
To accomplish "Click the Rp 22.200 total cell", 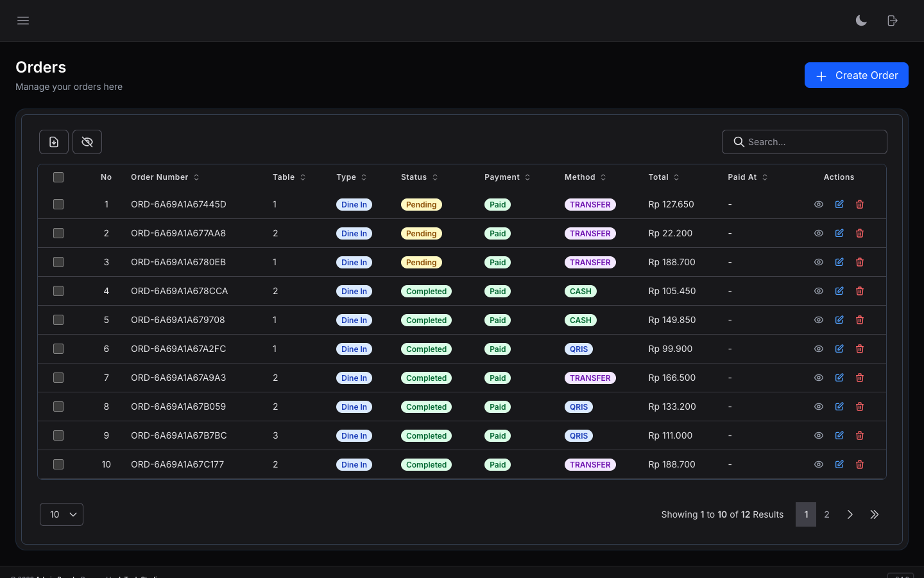I will tap(671, 233).
